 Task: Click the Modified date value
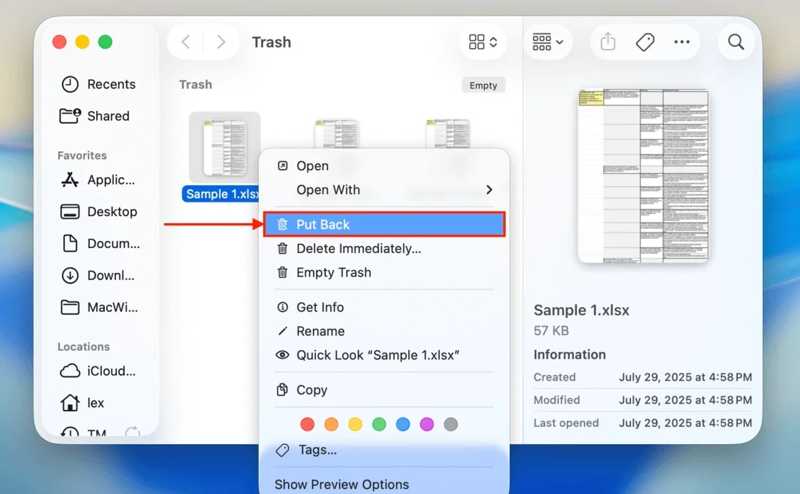(x=685, y=400)
